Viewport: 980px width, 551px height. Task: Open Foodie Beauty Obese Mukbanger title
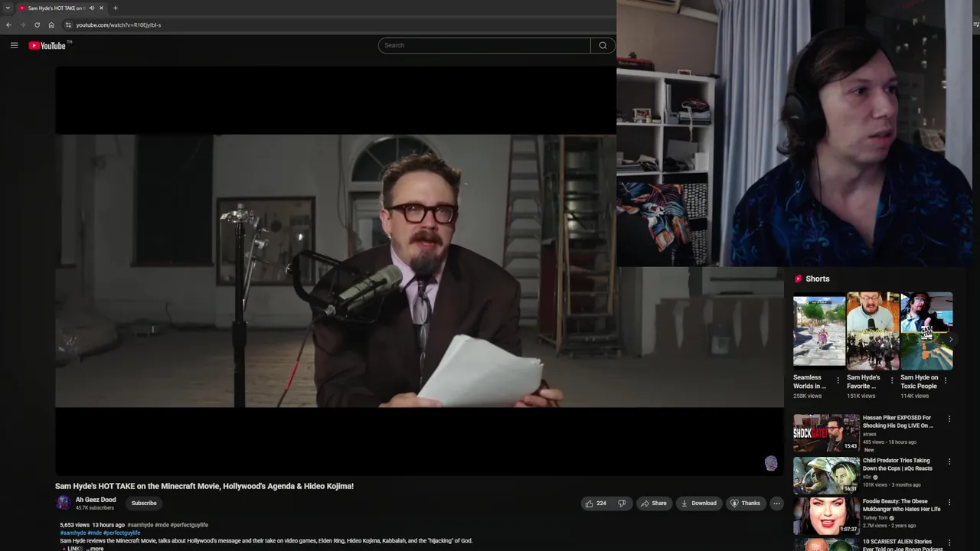902,505
